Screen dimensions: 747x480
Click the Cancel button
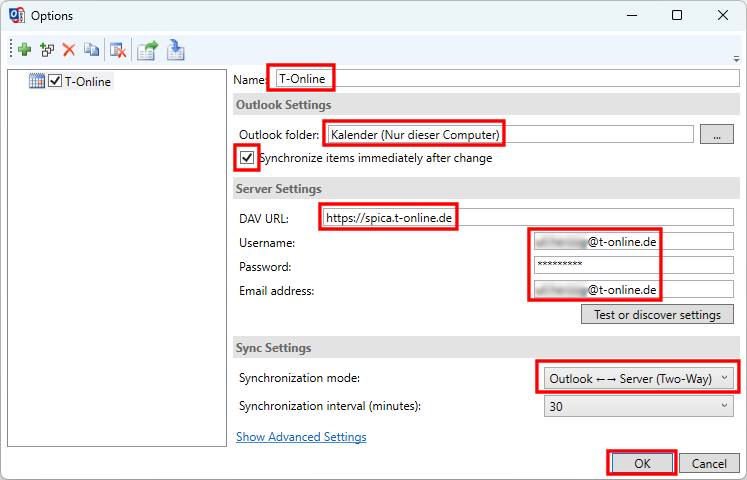tap(709, 463)
